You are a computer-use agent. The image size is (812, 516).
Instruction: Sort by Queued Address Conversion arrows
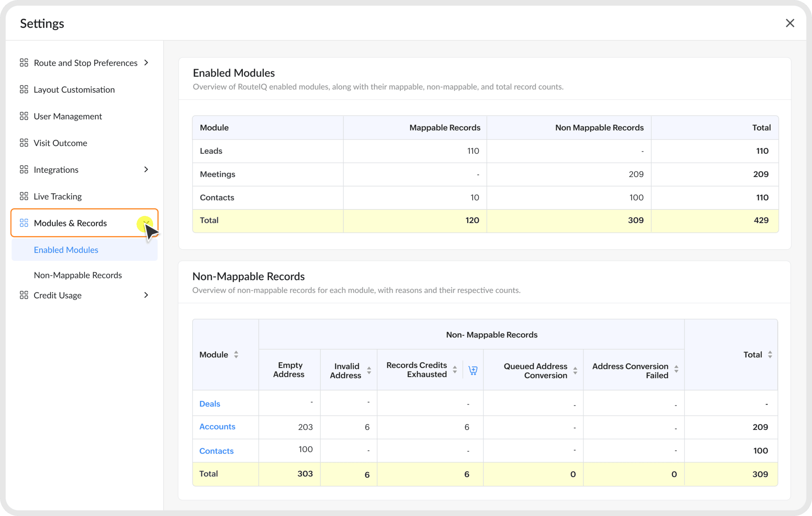(x=575, y=371)
